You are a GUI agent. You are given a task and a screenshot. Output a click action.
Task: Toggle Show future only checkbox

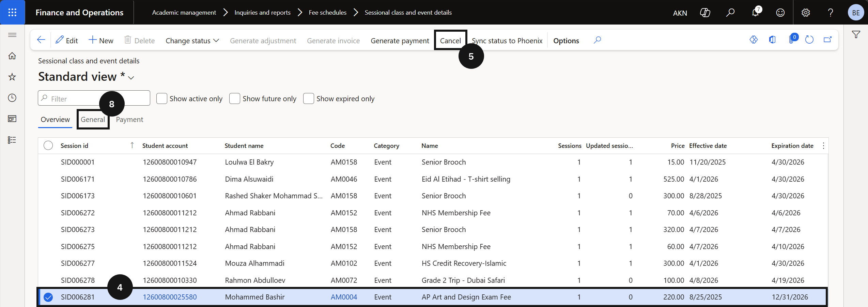[x=235, y=98]
